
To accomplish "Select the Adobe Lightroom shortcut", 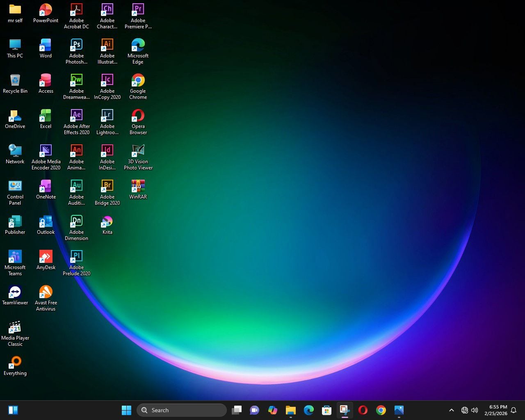I will pos(107,122).
